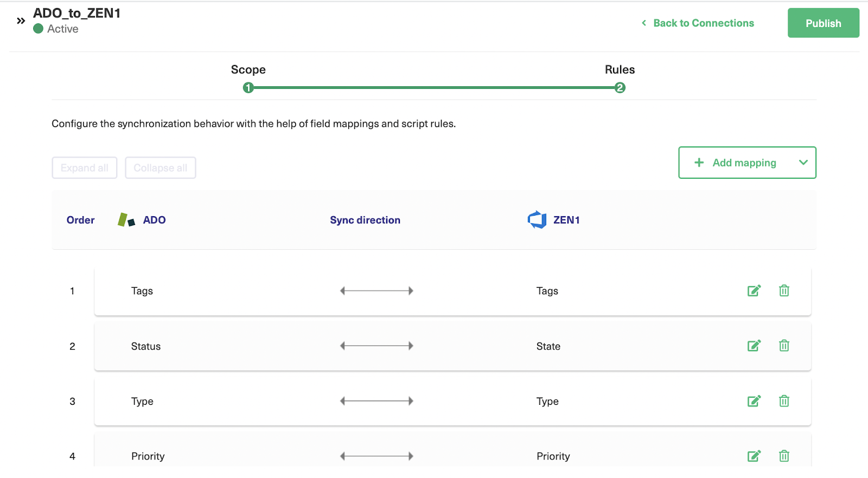Click the Add mapping plus icon

[699, 163]
